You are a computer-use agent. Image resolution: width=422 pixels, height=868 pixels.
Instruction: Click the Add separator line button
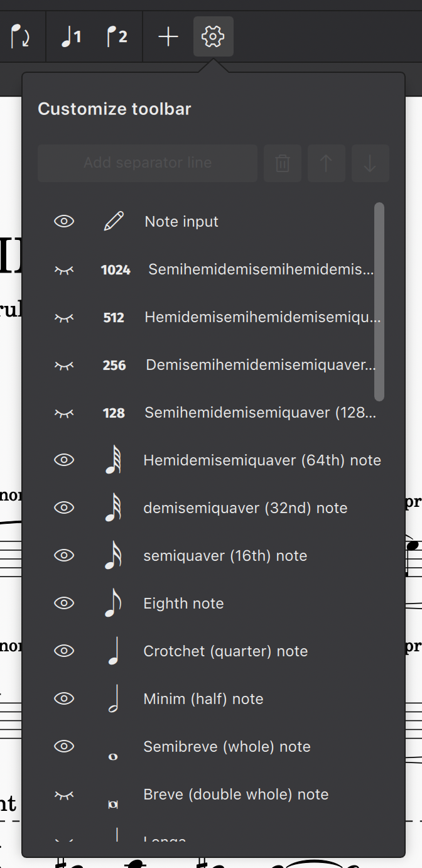(147, 163)
